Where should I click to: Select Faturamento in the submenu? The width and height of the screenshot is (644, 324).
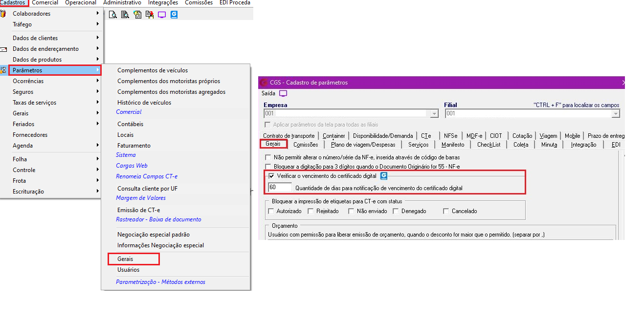tap(134, 146)
